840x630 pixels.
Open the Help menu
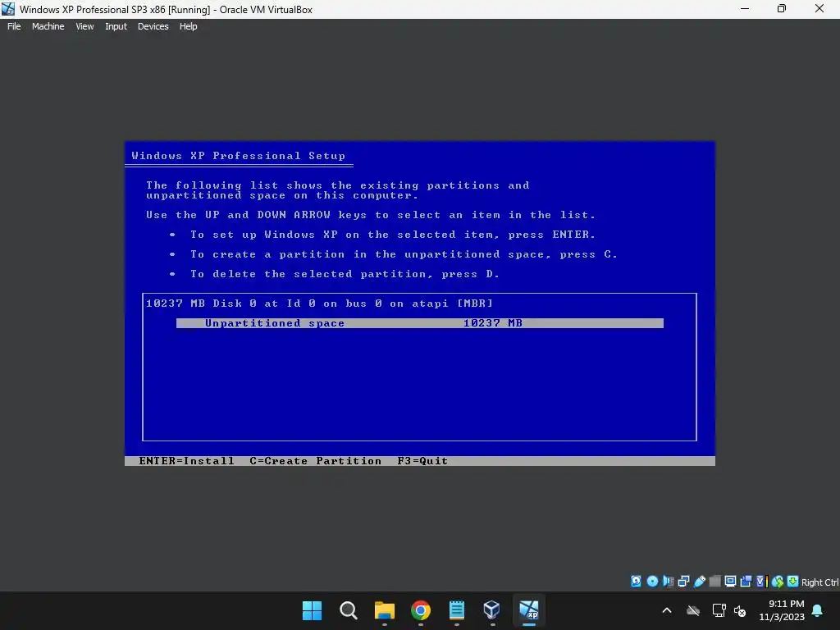pos(188,26)
